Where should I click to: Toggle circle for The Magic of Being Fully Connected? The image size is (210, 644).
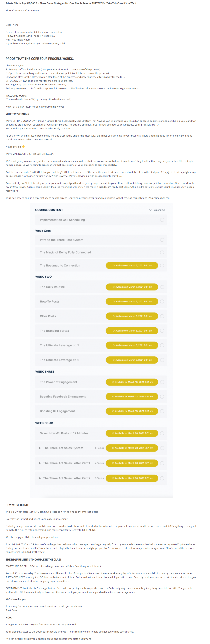click(x=162, y=252)
